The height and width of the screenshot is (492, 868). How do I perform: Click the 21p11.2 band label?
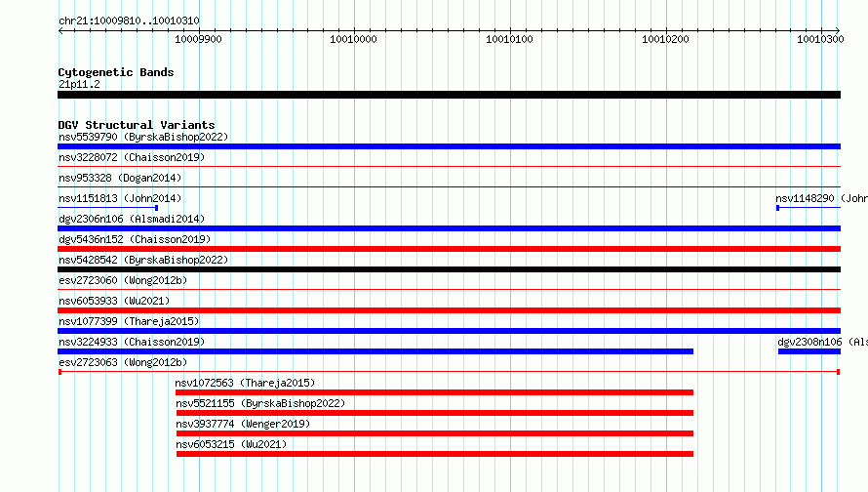coord(79,84)
